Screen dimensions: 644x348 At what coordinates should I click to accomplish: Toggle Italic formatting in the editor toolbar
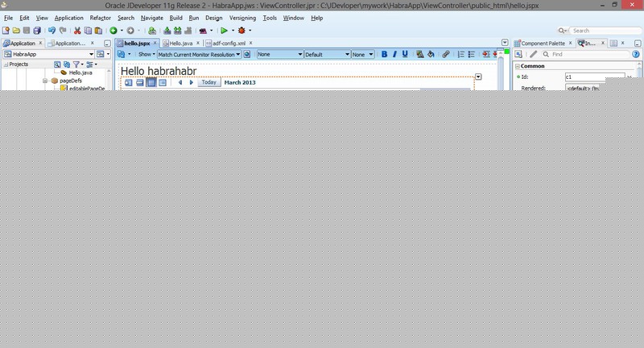[394, 54]
